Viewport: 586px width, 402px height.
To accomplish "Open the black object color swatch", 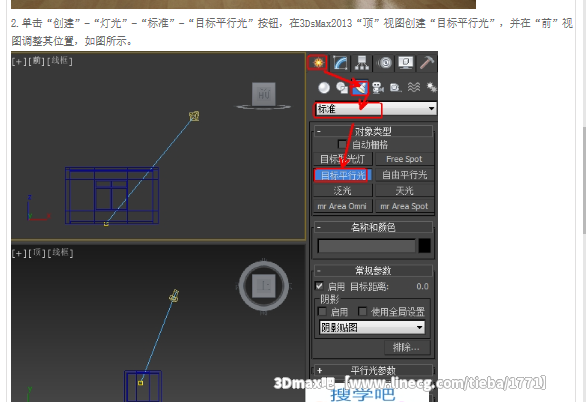I will (425, 246).
